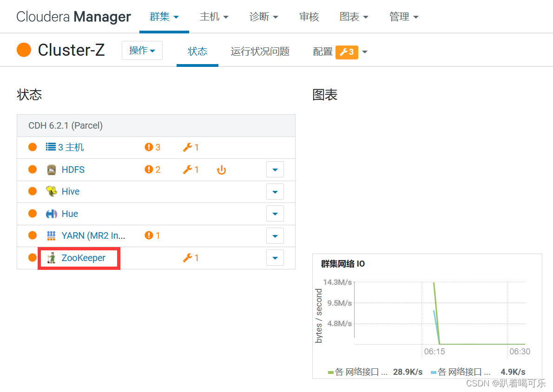Switch to the 运行状况问题 tab
Viewport: 553px width, 392px height.
coord(260,52)
